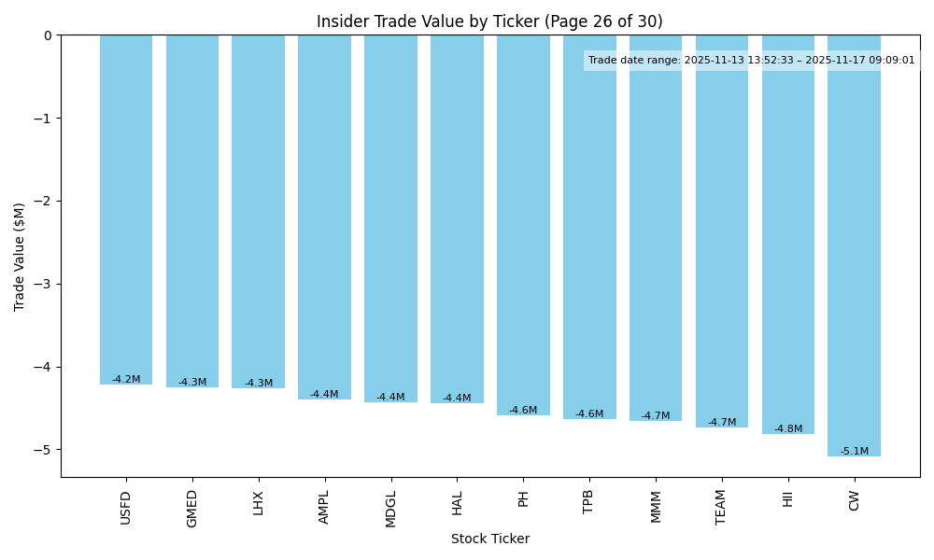The width and height of the screenshot is (934, 560).
Task: Click the -5.1M value label
Action: click(854, 452)
